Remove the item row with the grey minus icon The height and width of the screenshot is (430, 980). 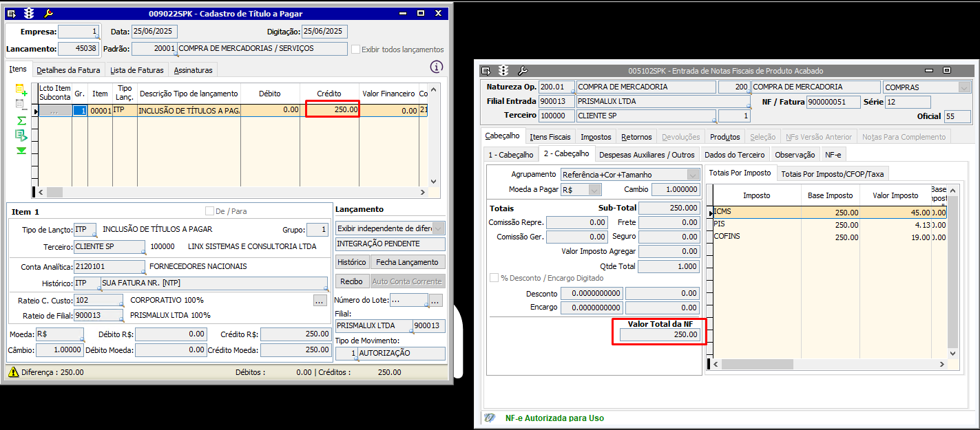[x=20, y=104]
